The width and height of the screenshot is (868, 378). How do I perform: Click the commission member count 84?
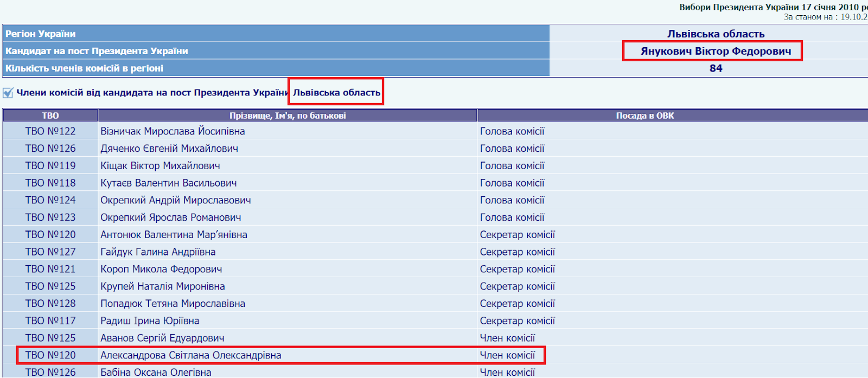click(715, 68)
